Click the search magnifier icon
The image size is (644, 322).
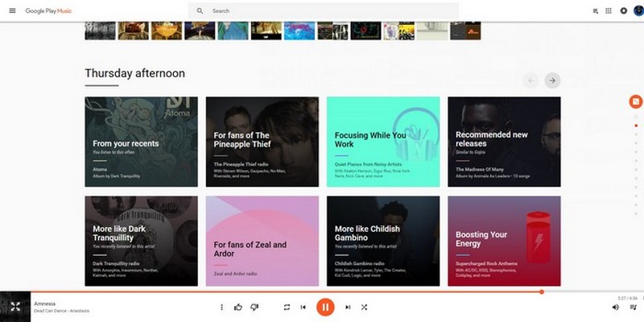pyautogui.click(x=200, y=11)
